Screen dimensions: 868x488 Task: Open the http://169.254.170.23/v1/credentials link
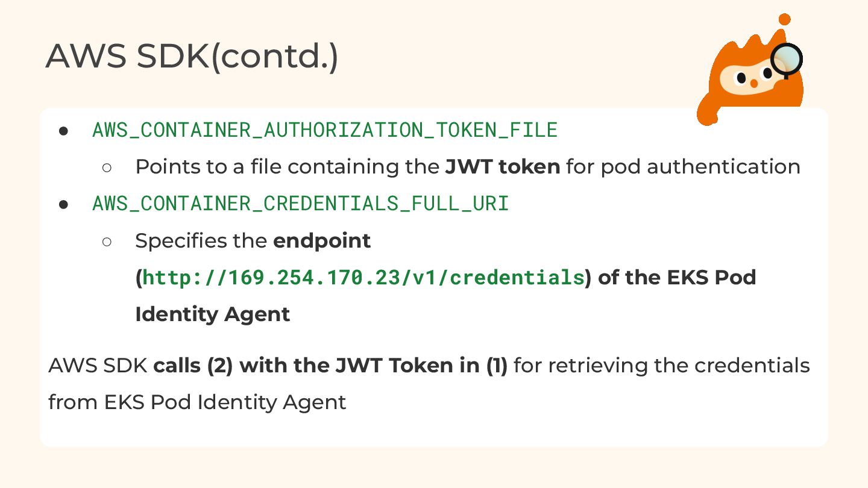[363, 278]
